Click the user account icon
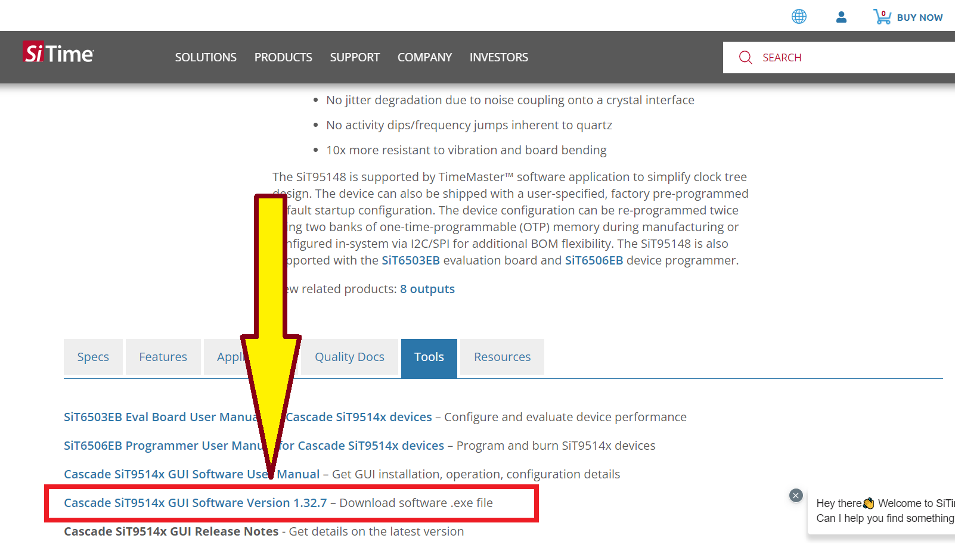This screenshot has width=955, height=560. click(841, 17)
